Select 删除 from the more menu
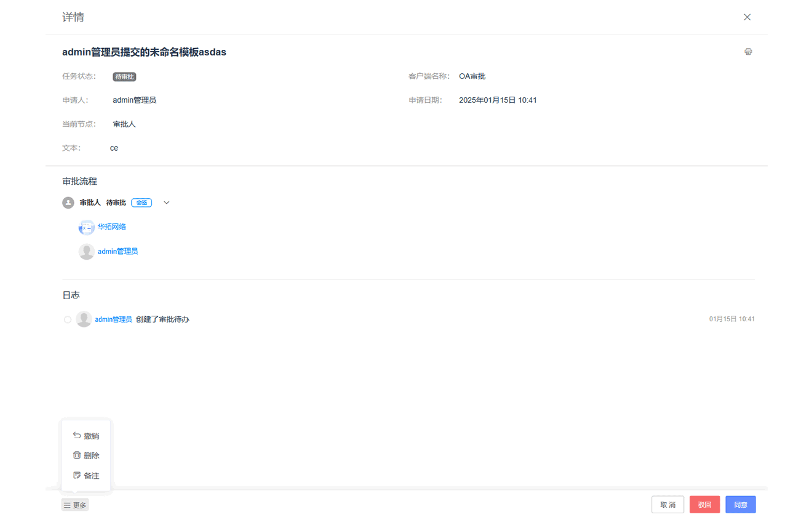This screenshot has height=517, width=812. [91, 455]
